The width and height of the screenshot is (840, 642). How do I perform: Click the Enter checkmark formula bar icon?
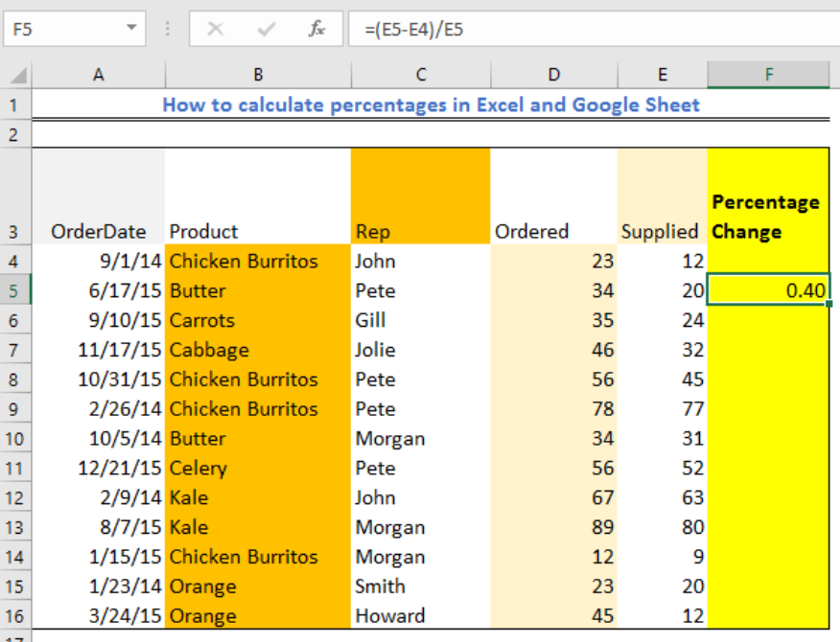point(267,30)
